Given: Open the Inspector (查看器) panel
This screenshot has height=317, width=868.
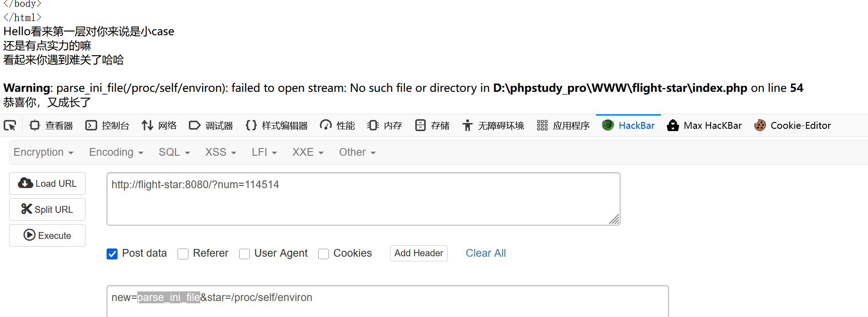Looking at the screenshot, I should (51, 126).
